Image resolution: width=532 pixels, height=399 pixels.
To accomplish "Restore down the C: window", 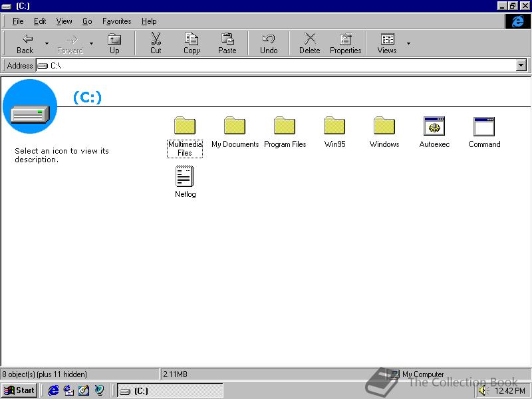I will coord(512,6).
